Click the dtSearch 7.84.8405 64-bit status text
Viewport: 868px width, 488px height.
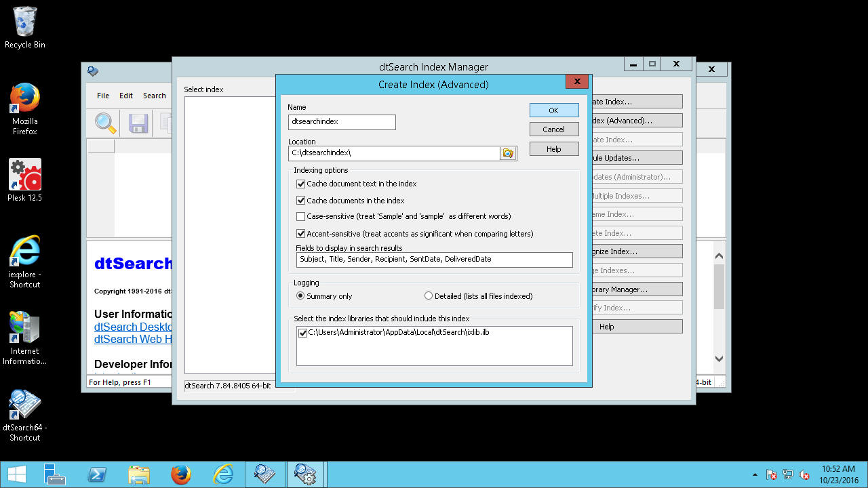pos(228,386)
